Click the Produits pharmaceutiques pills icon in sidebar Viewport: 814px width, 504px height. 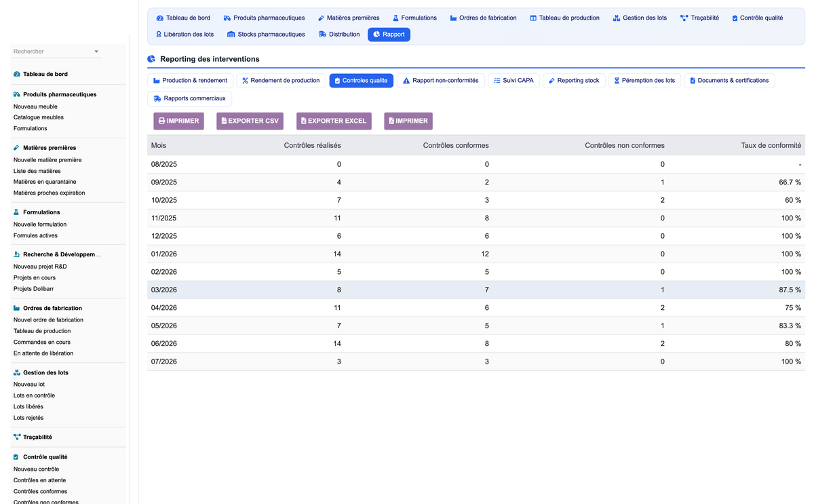pyautogui.click(x=17, y=94)
